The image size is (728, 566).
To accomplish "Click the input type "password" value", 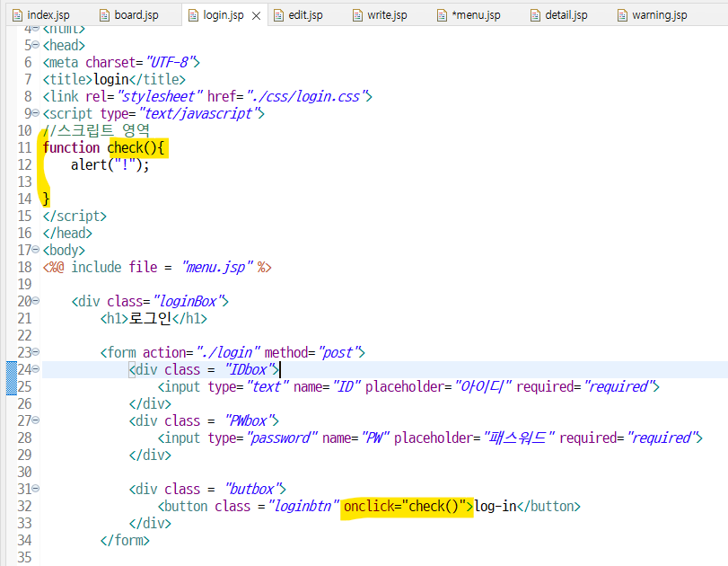I will 282,438.
